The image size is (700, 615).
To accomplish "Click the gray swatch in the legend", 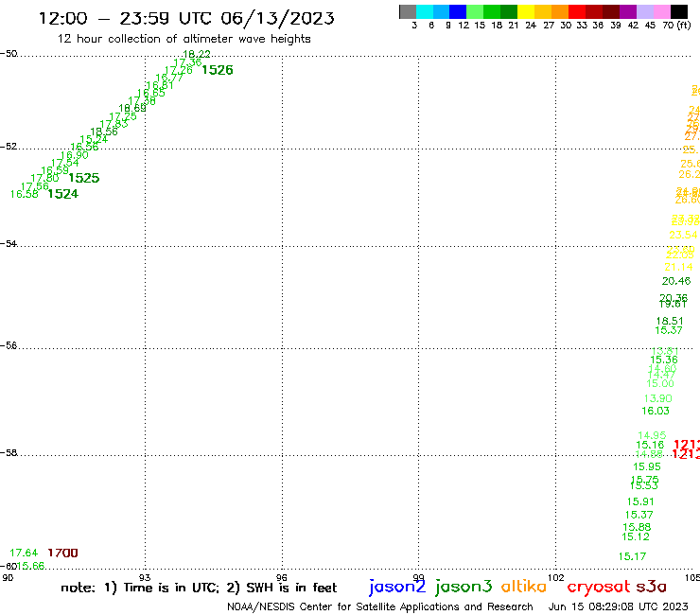I will point(408,11).
